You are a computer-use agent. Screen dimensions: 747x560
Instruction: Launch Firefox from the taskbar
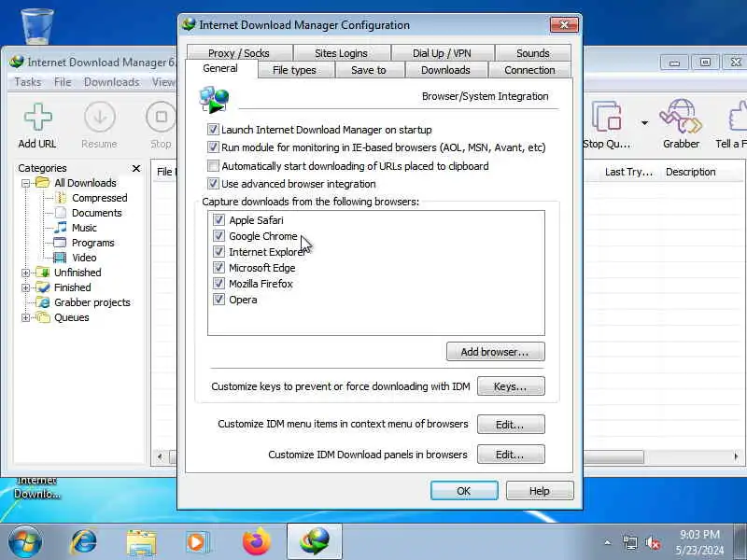click(256, 542)
